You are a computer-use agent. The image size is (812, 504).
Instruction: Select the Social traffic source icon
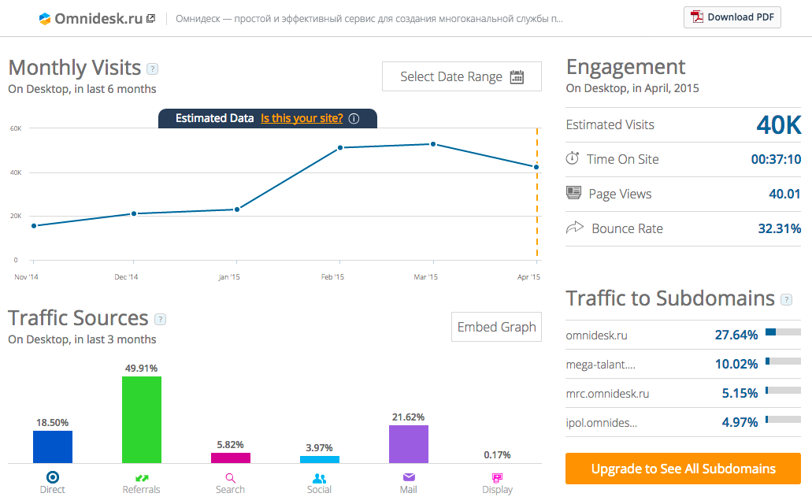click(x=319, y=477)
